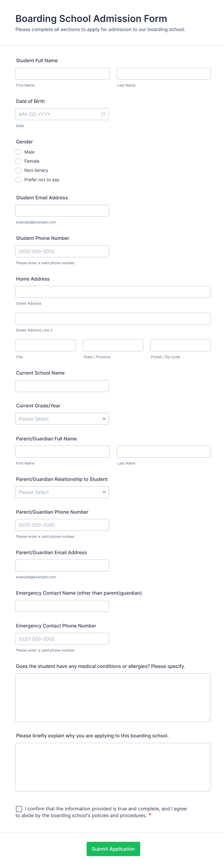Open the Current Grade/Year dropdown
Screen dimensions: 224x868
(62, 419)
